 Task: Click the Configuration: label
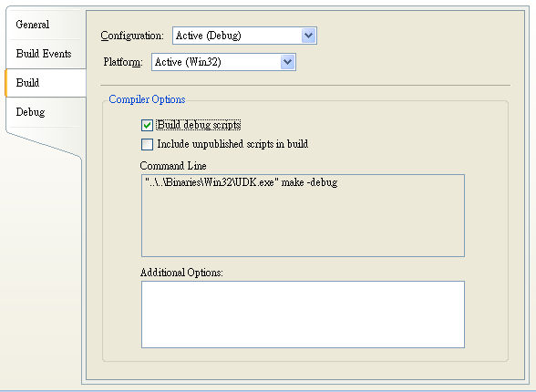132,36
